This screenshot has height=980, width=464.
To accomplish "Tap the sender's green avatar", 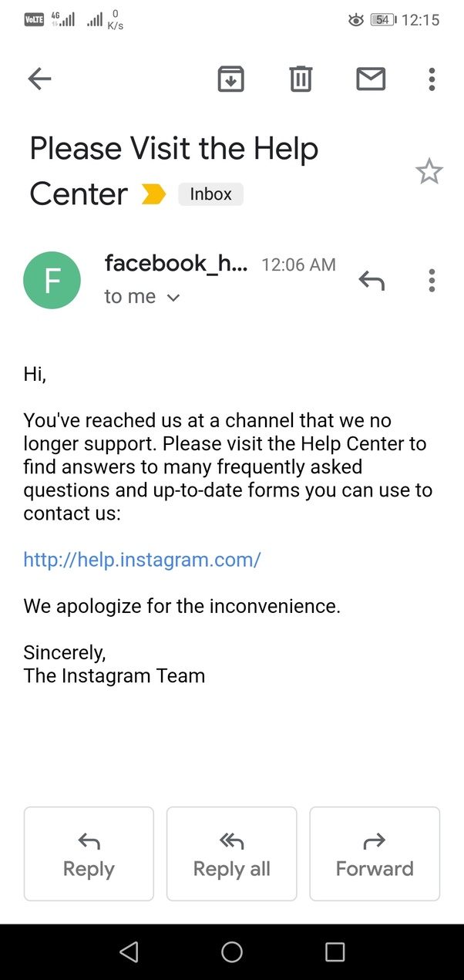I will pos(52,280).
